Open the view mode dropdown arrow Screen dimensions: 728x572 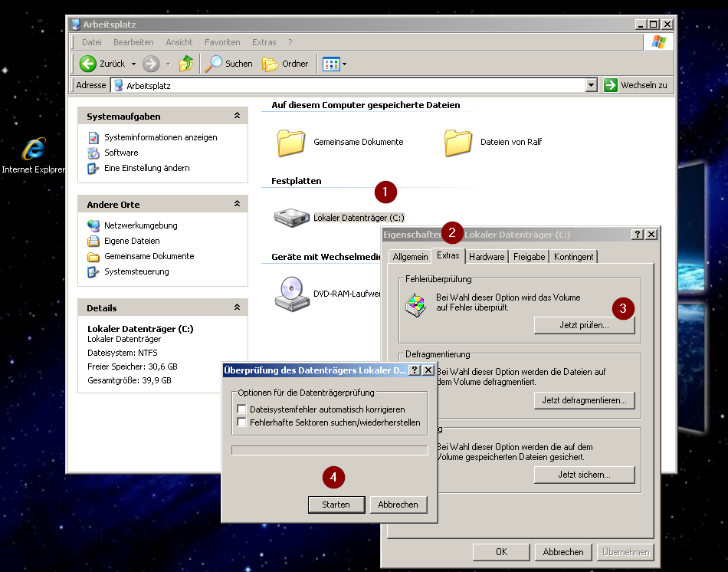344,64
